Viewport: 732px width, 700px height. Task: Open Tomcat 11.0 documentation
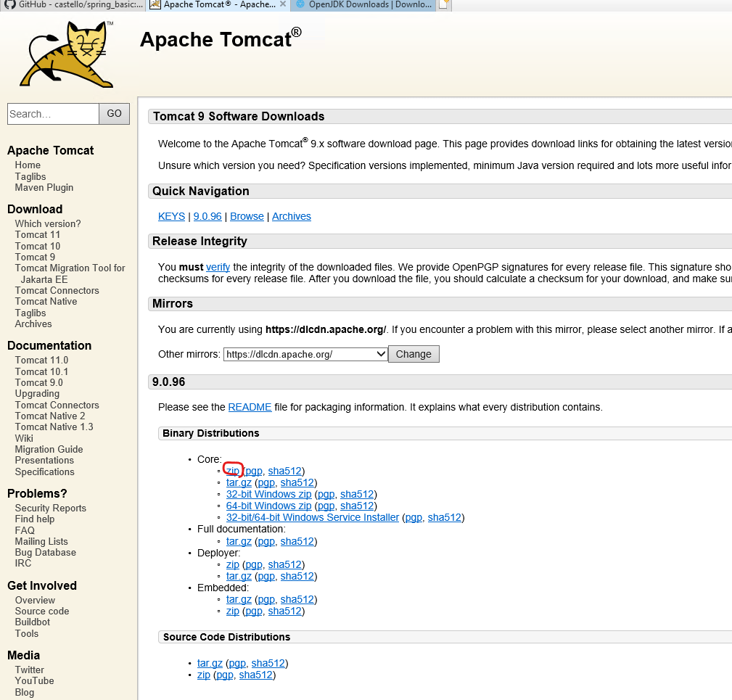click(41, 361)
